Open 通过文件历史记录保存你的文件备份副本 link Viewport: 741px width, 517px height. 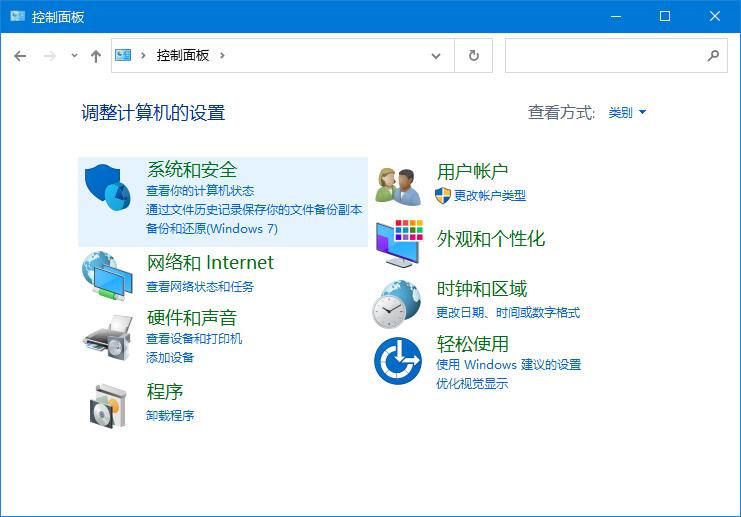pyautogui.click(x=254, y=209)
